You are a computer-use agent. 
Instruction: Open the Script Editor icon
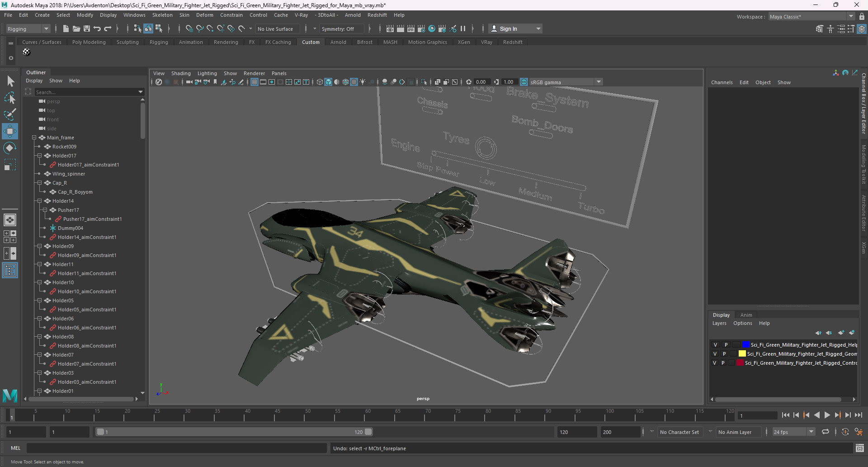[x=859, y=448]
